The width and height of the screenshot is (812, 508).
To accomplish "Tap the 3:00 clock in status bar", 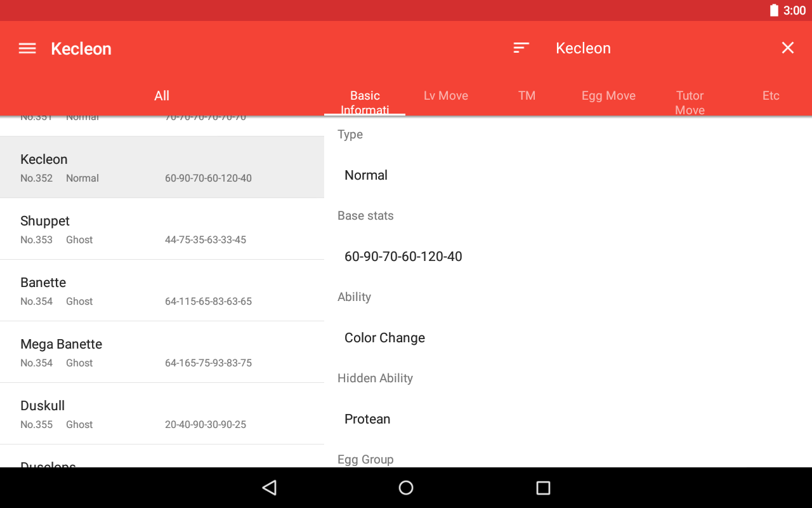I will pyautogui.click(x=794, y=10).
